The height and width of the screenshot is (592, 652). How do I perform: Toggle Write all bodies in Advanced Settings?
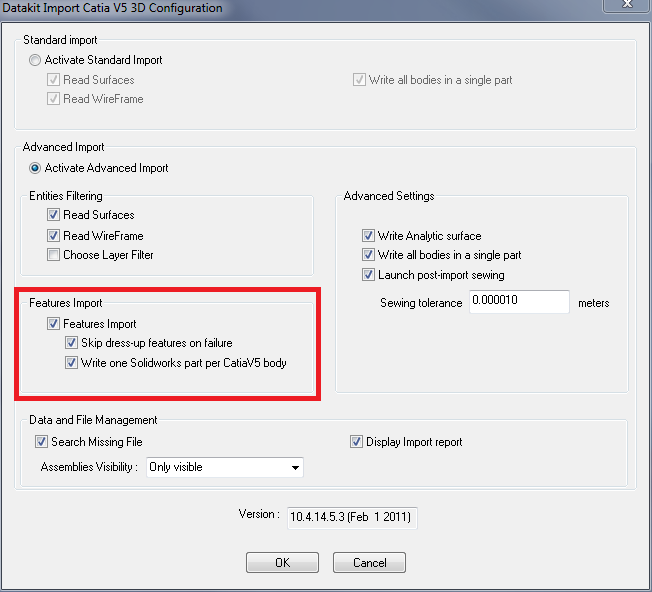[368, 255]
